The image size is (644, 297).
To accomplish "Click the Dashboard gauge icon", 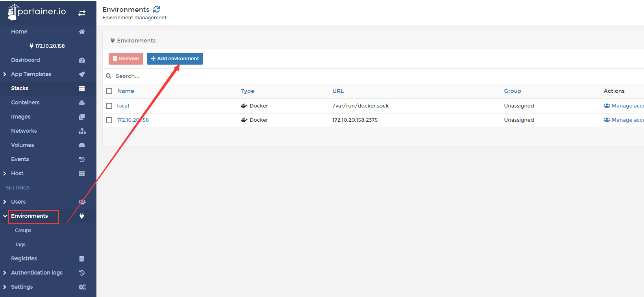I will 82,60.
